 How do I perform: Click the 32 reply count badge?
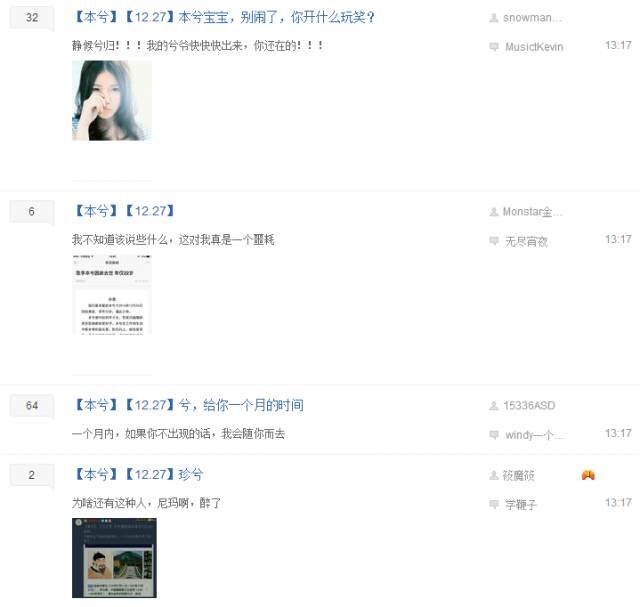pos(32,18)
